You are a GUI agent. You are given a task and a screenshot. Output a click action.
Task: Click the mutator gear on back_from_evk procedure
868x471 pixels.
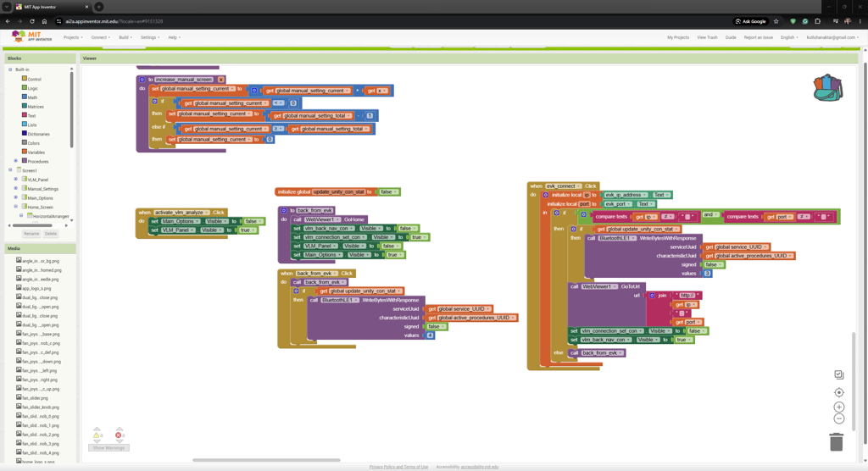[284, 210]
